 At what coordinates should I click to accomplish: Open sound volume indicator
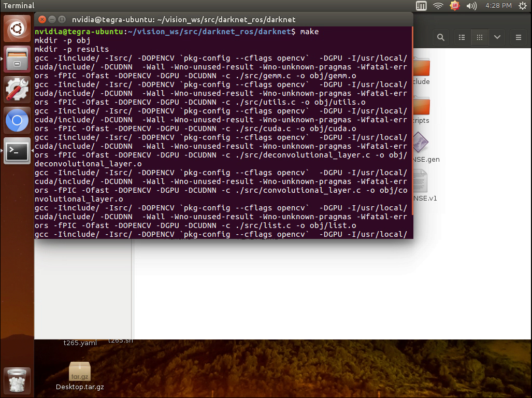tap(471, 5)
